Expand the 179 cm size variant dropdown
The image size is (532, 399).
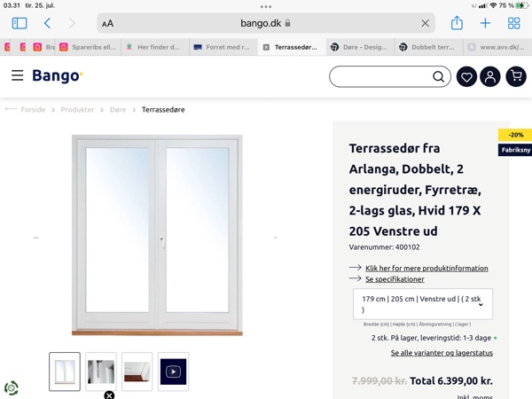click(423, 304)
